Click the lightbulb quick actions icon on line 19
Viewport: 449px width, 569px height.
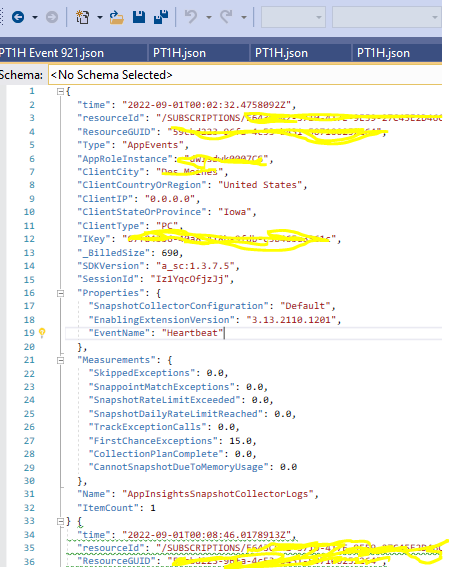42,333
